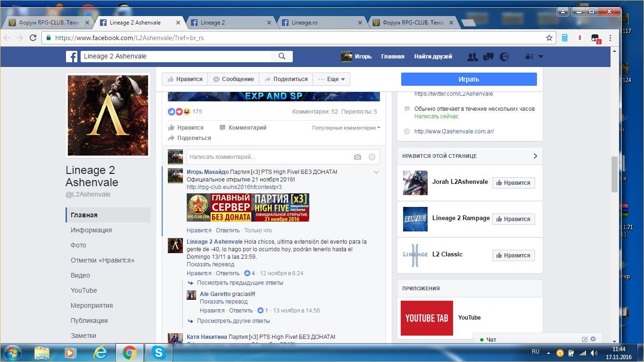This screenshot has width=644, height=362.
Task: Open the YouTube Tab app thumbnail
Action: coord(427,318)
